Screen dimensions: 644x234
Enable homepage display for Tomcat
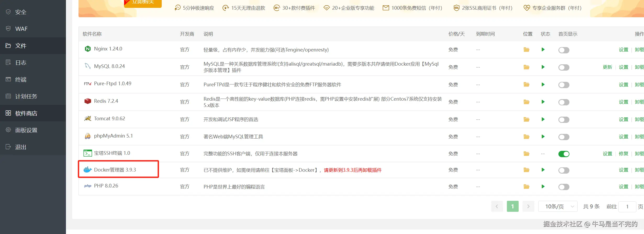point(564,120)
